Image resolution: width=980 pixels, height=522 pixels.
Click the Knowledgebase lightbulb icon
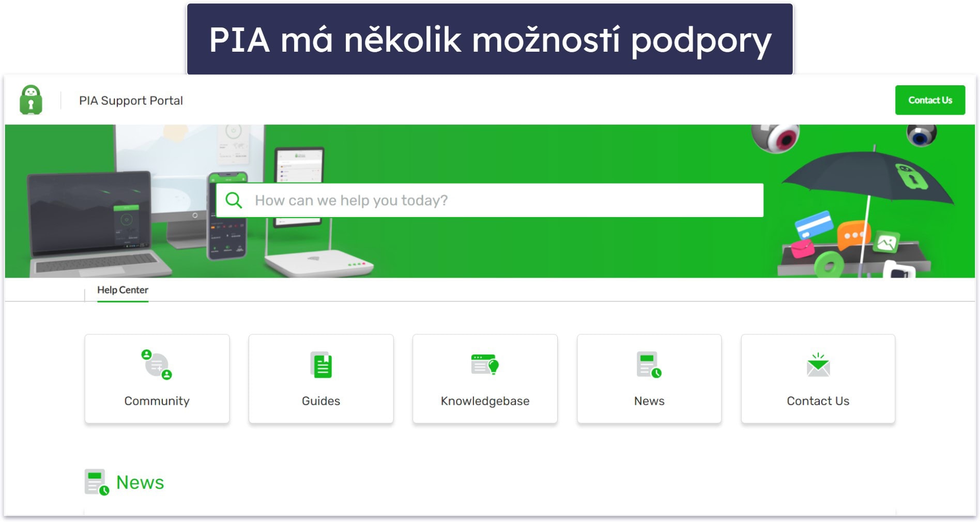pos(485,364)
